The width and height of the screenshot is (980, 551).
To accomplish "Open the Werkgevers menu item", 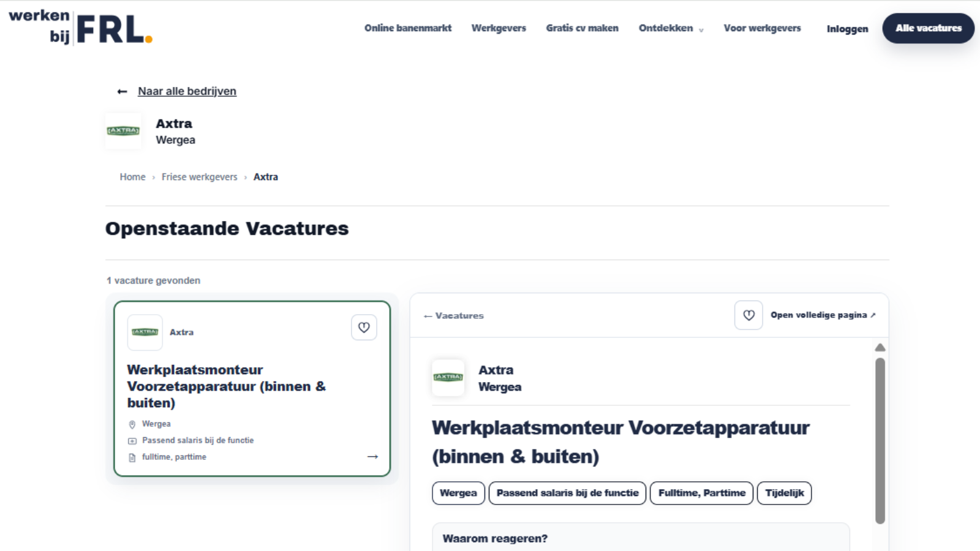I will pyautogui.click(x=499, y=28).
